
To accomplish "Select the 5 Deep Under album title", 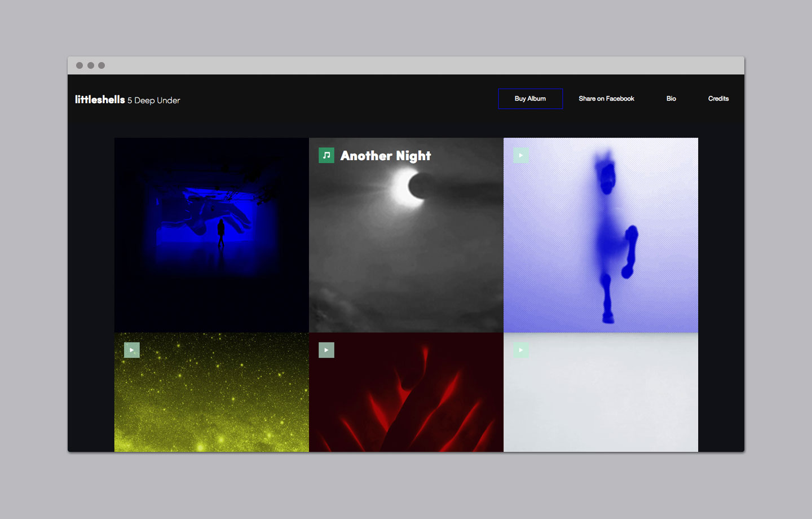I will click(154, 100).
